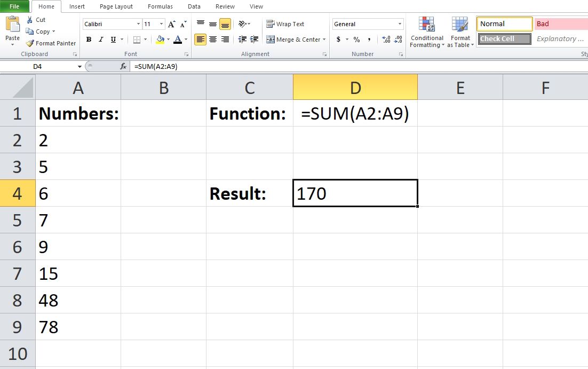
Task: Open the General number format dropdown
Action: point(400,23)
